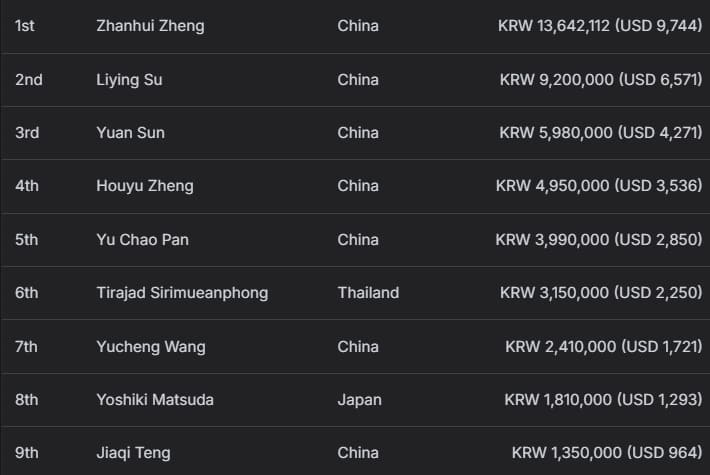Image resolution: width=710 pixels, height=475 pixels.
Task: Select Jiaqi Teng in 9th place
Action: coord(135,453)
